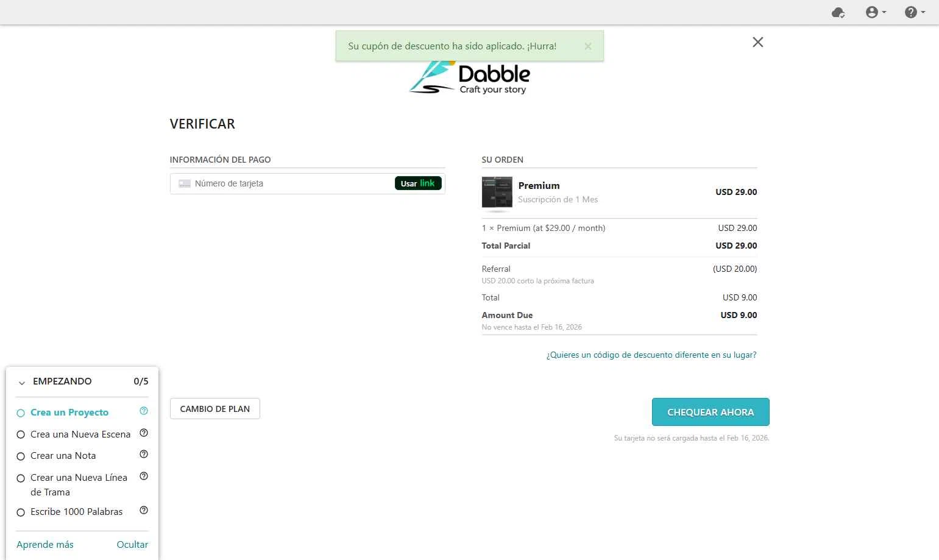Open the help menu dropdown
The width and height of the screenshot is (939, 560).
(915, 12)
